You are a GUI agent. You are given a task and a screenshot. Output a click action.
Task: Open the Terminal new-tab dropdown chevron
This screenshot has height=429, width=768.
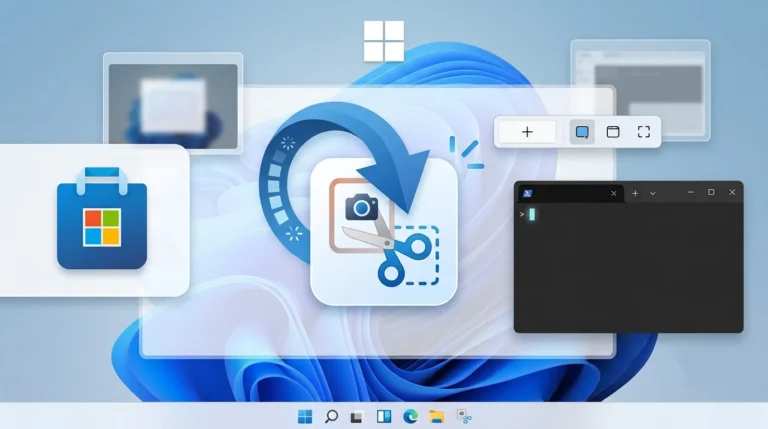[653, 193]
